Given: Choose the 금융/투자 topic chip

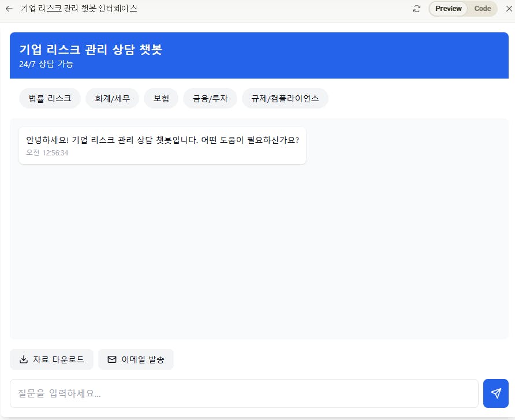Looking at the screenshot, I should coord(210,98).
